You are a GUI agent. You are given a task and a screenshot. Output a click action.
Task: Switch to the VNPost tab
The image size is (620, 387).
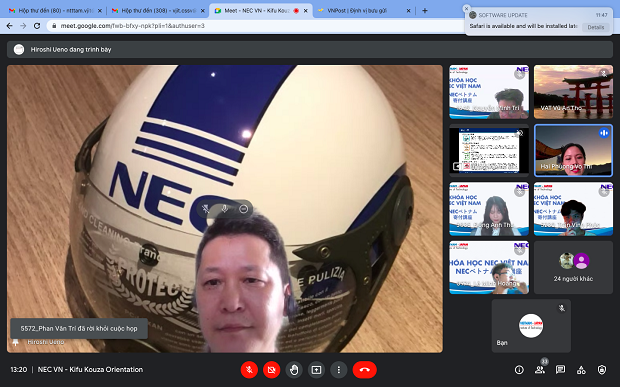364,11
